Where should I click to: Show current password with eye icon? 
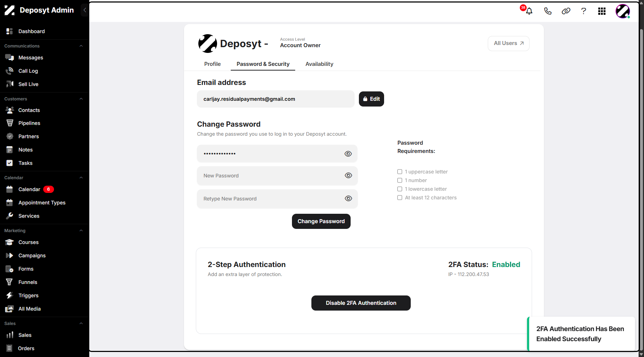click(x=348, y=154)
